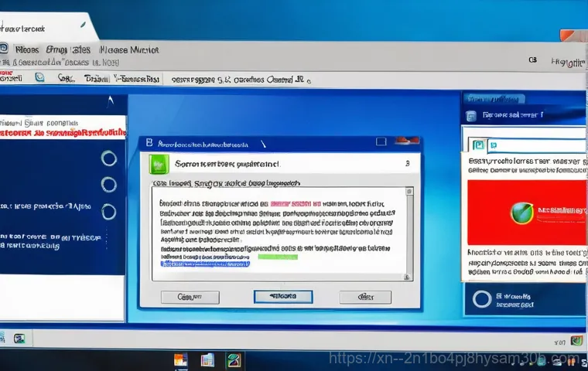This screenshot has height=371, width=588.
Task: Open the green-bordered icon in the taskbar
Action: point(233,359)
